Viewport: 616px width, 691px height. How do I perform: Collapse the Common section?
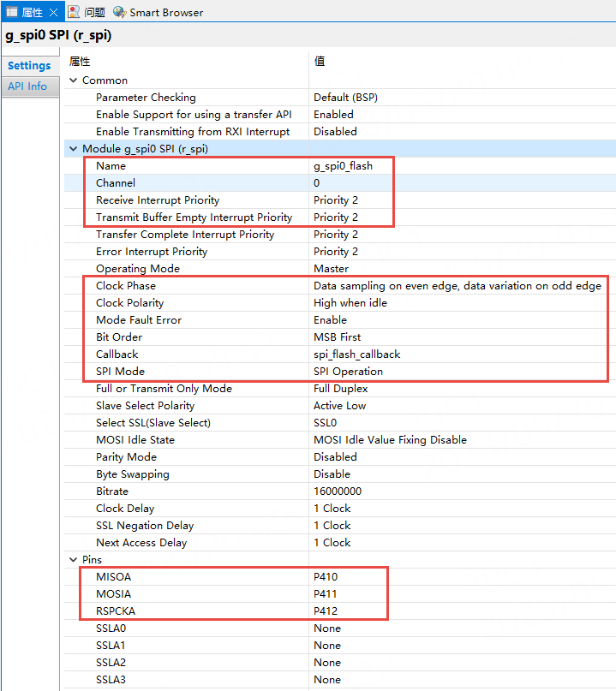[73, 80]
